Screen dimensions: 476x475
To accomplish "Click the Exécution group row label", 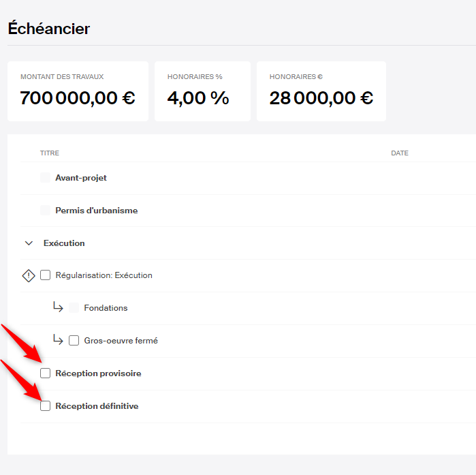I will (x=64, y=243).
